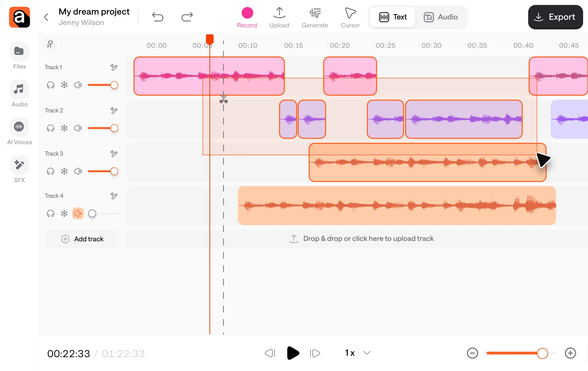Click the Add track button
The width and height of the screenshot is (588, 371).
(x=82, y=239)
